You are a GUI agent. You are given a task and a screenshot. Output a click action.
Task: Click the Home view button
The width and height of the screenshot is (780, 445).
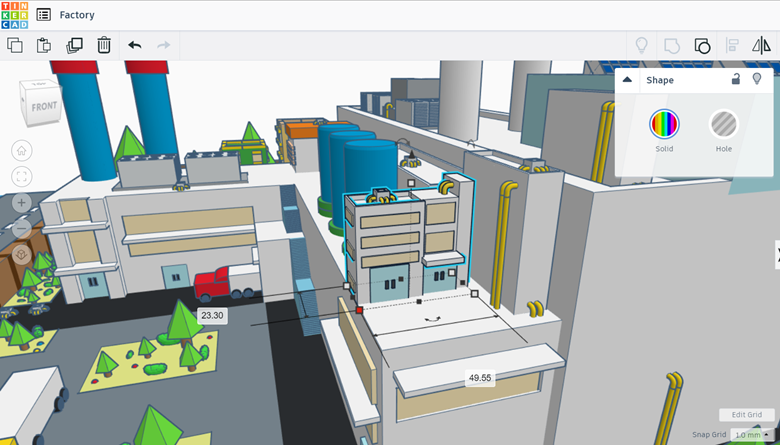pyautogui.click(x=21, y=151)
